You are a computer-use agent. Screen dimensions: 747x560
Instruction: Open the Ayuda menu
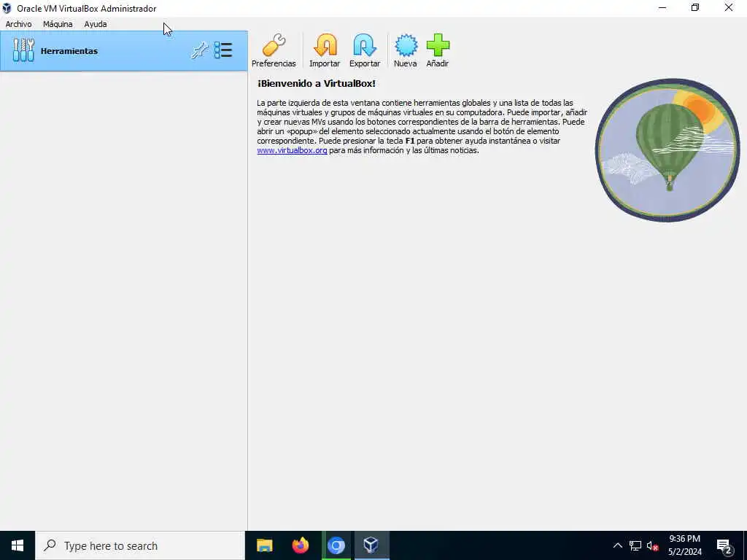pyautogui.click(x=96, y=24)
